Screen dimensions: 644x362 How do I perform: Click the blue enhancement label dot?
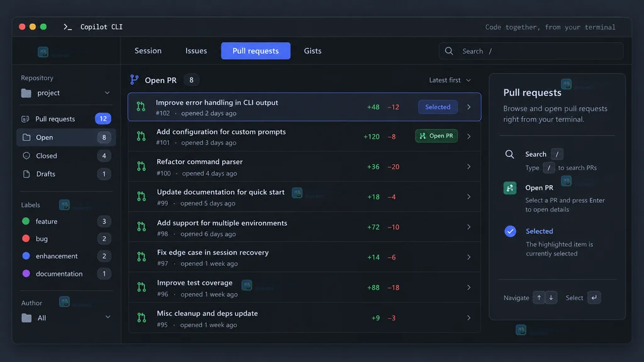tap(26, 256)
